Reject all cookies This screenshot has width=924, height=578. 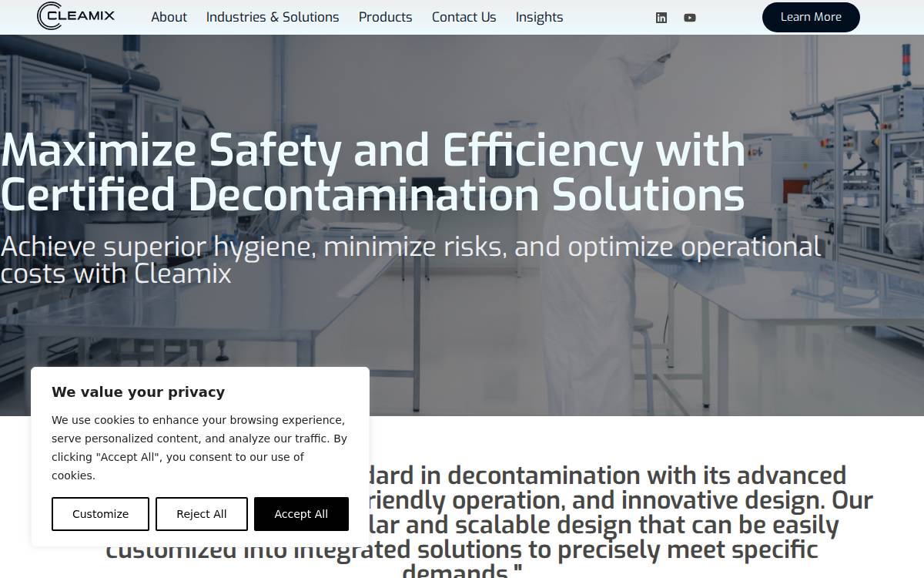[x=202, y=514]
